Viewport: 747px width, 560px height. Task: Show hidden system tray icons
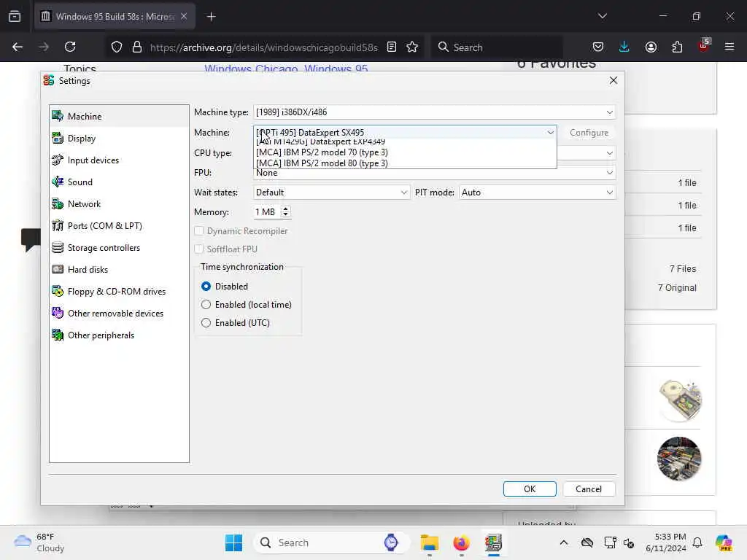(564, 542)
